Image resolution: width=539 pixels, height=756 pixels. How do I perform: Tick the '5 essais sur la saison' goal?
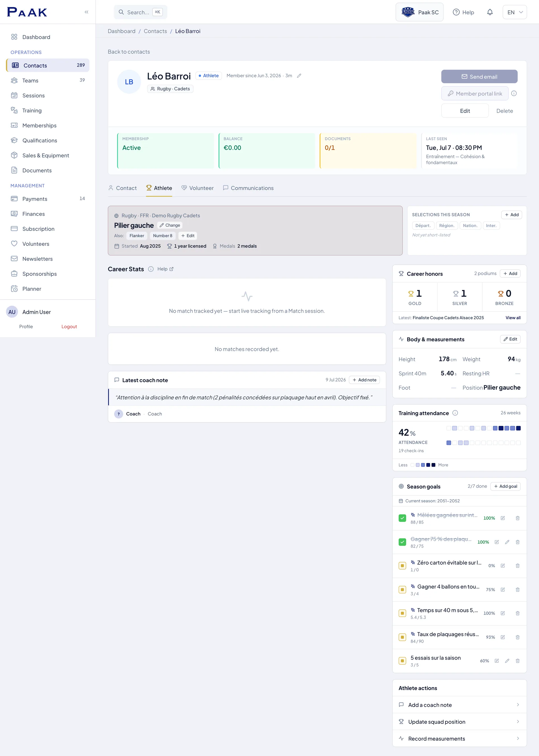402,661
